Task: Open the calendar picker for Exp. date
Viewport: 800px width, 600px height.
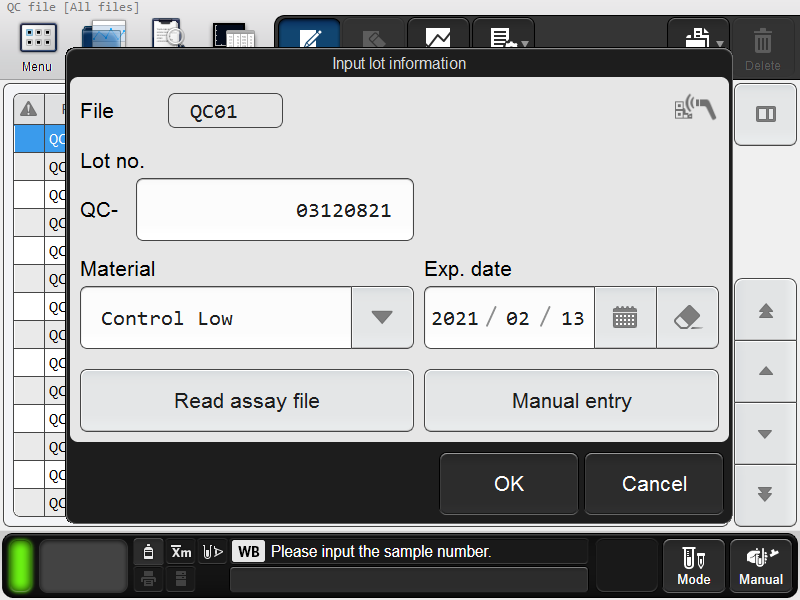Action: pyautogui.click(x=625, y=317)
